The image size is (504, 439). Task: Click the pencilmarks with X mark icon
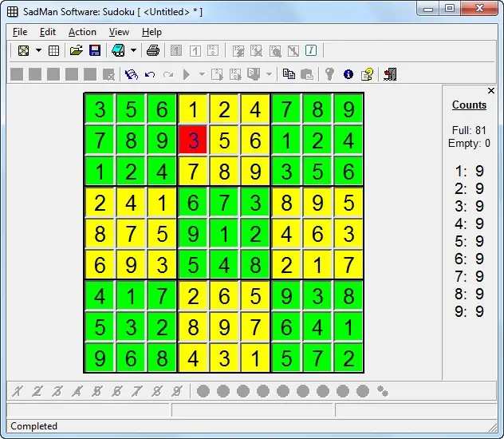pos(256,50)
